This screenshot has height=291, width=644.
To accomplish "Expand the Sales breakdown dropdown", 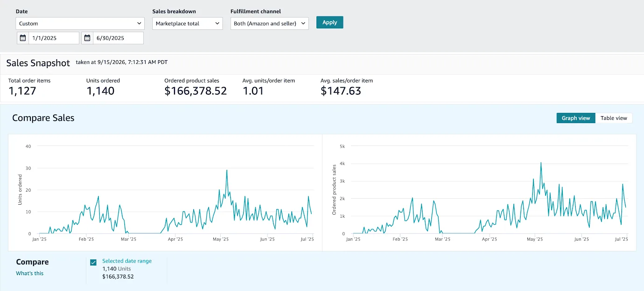I will tap(188, 23).
